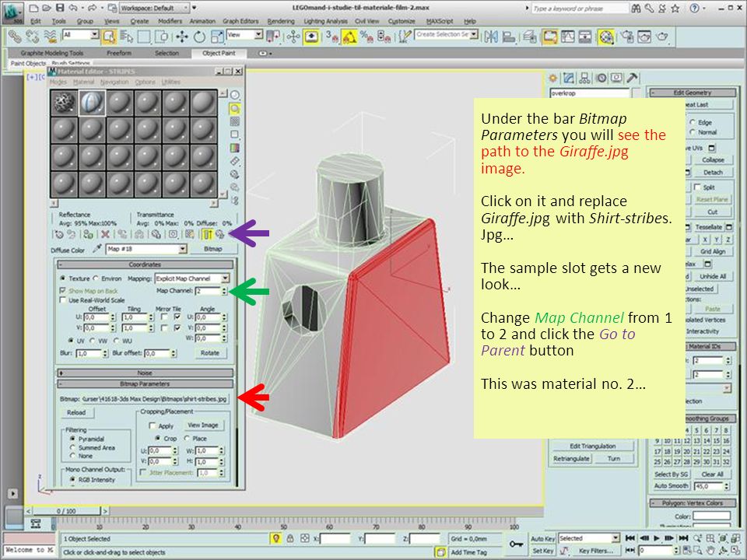
Task: Collapse the Bitmap Parameters rollout
Action: (145, 383)
